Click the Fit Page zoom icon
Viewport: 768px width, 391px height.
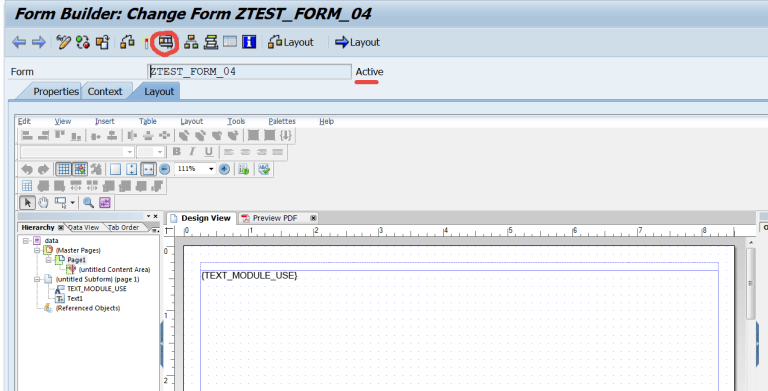[x=131, y=169]
